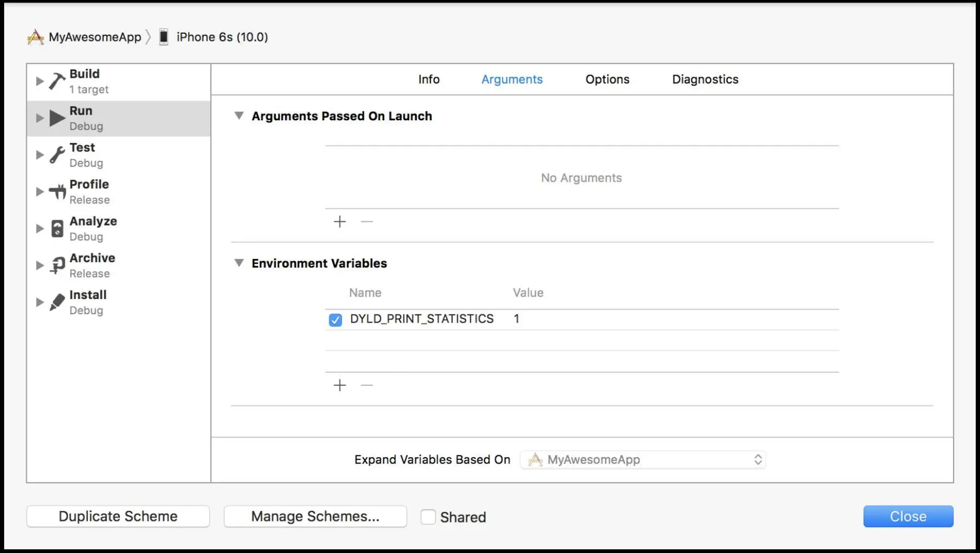
Task: Click the Run play icon
Action: click(57, 118)
